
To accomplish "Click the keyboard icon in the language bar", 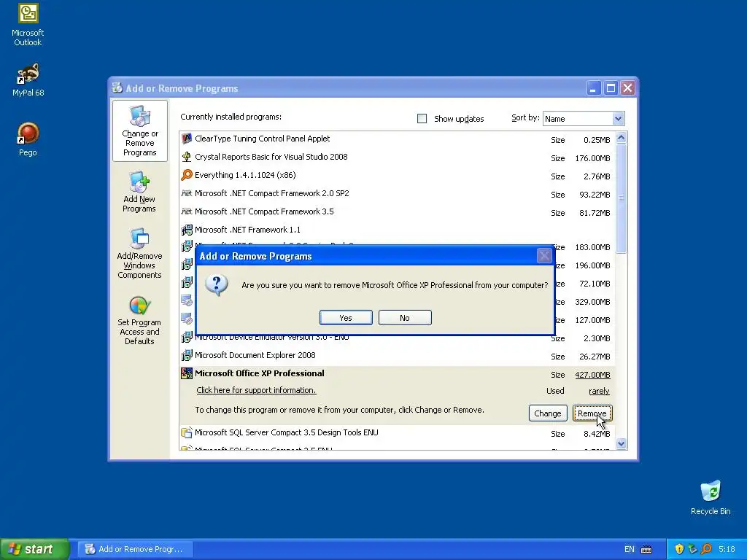I will [x=646, y=550].
